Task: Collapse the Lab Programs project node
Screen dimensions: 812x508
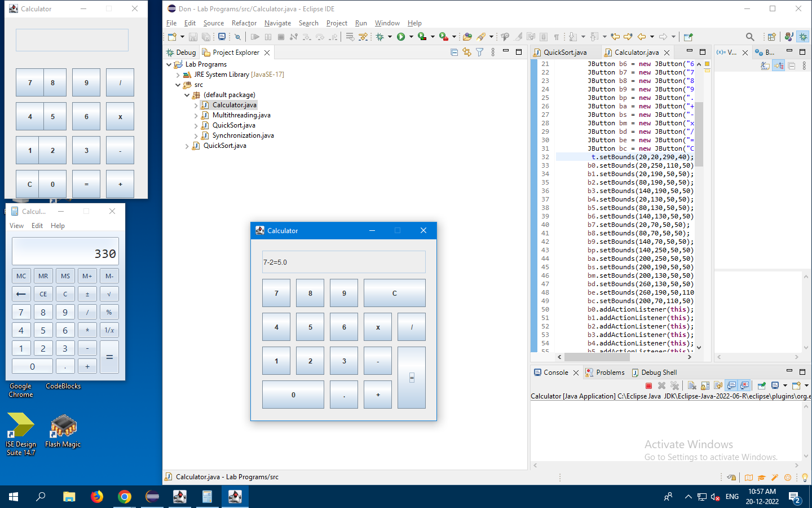Action: [x=169, y=64]
